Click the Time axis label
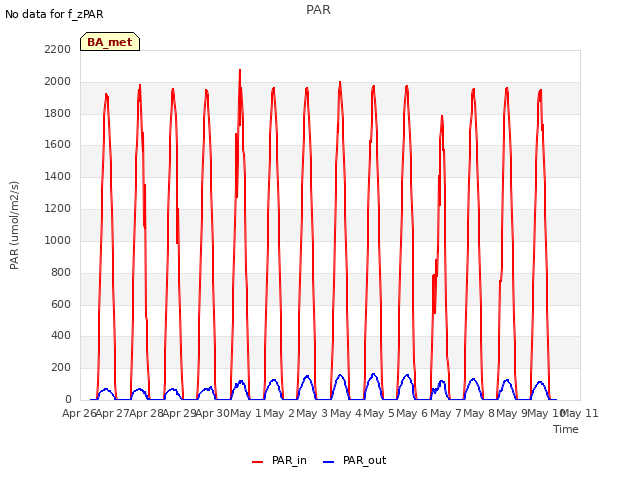 coord(566,429)
